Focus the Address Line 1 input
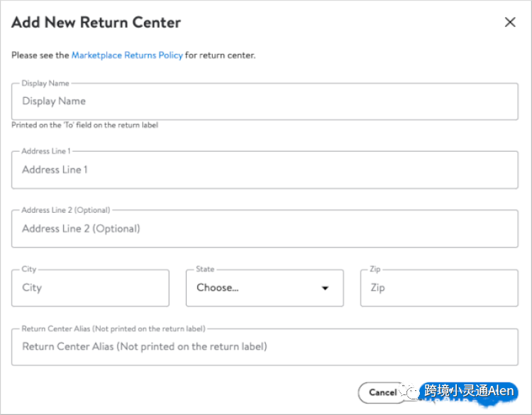 click(x=264, y=170)
